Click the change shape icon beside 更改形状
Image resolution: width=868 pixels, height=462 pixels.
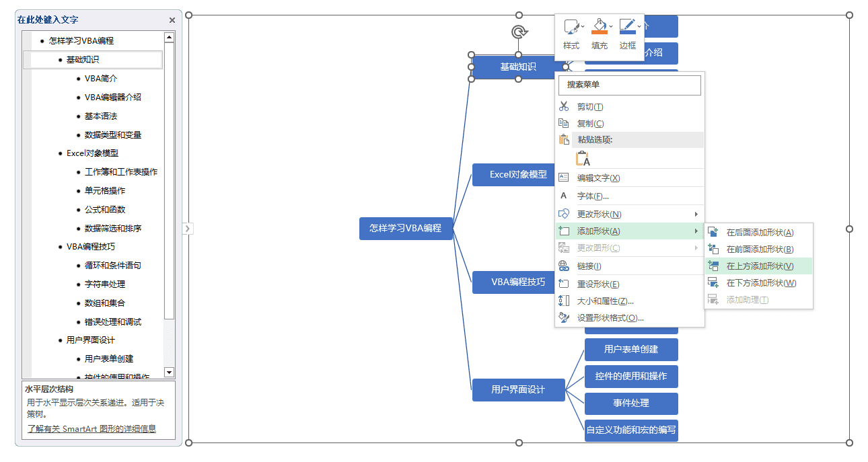[564, 214]
